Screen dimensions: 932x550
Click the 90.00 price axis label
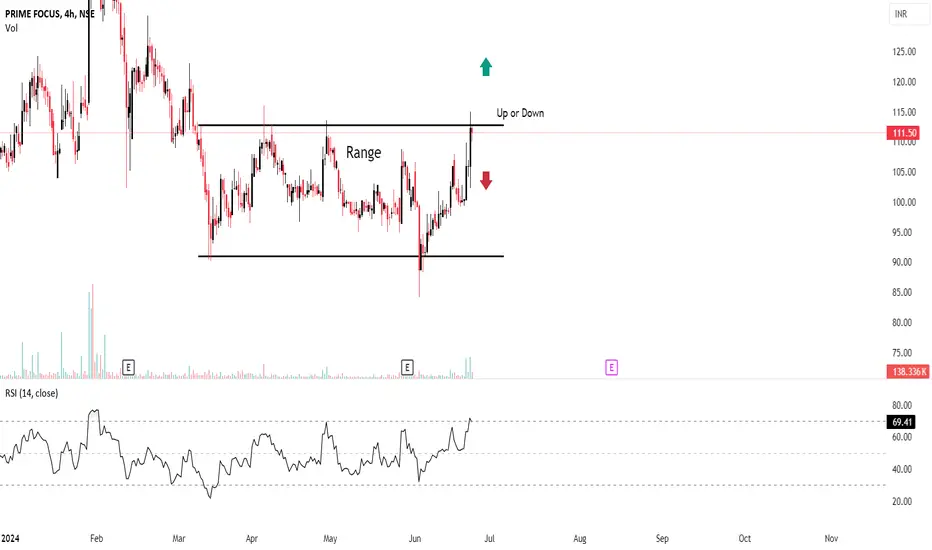pyautogui.click(x=902, y=262)
